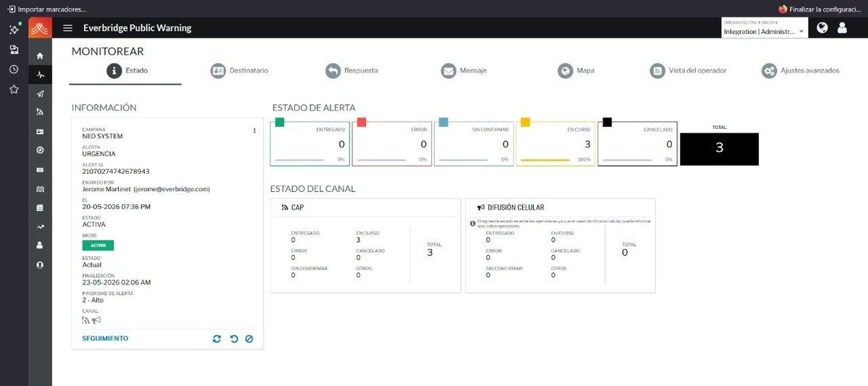Select the Monitor pulse icon in sidebar
Viewport: 868px width, 386px height.
pyautogui.click(x=40, y=75)
